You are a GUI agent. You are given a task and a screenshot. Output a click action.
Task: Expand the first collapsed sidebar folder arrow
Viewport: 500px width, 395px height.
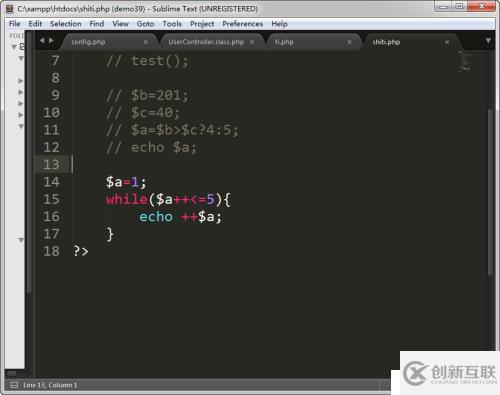(x=21, y=81)
